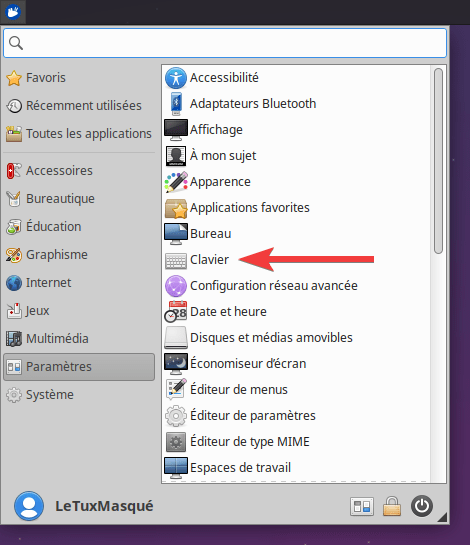Image resolution: width=470 pixels, height=545 pixels.
Task: Open Économiseur d'écran settings
Action: tap(235, 364)
